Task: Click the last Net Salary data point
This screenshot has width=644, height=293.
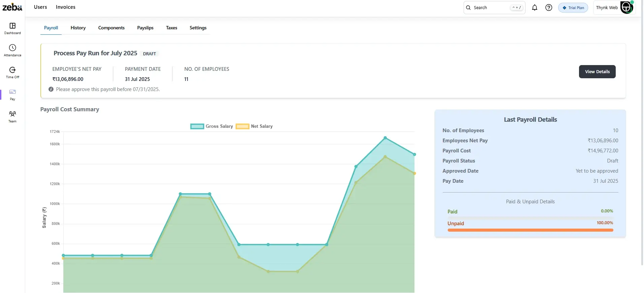Action: tap(414, 173)
